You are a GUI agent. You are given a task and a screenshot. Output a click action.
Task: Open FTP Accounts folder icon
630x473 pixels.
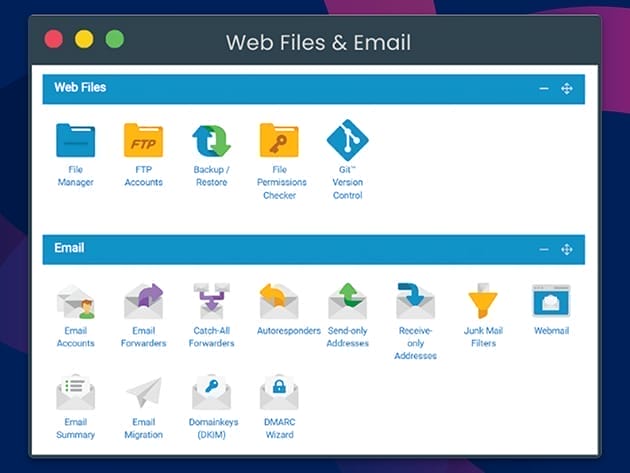[143, 141]
